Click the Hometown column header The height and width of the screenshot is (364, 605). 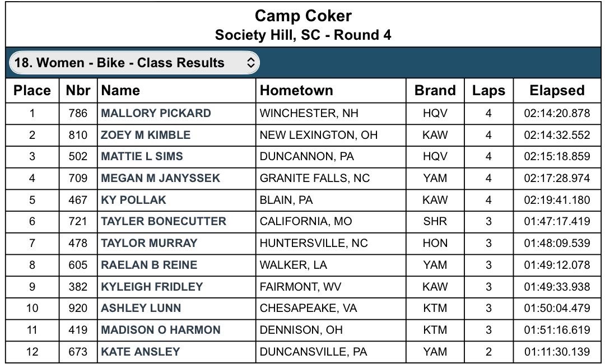pyautogui.click(x=296, y=91)
